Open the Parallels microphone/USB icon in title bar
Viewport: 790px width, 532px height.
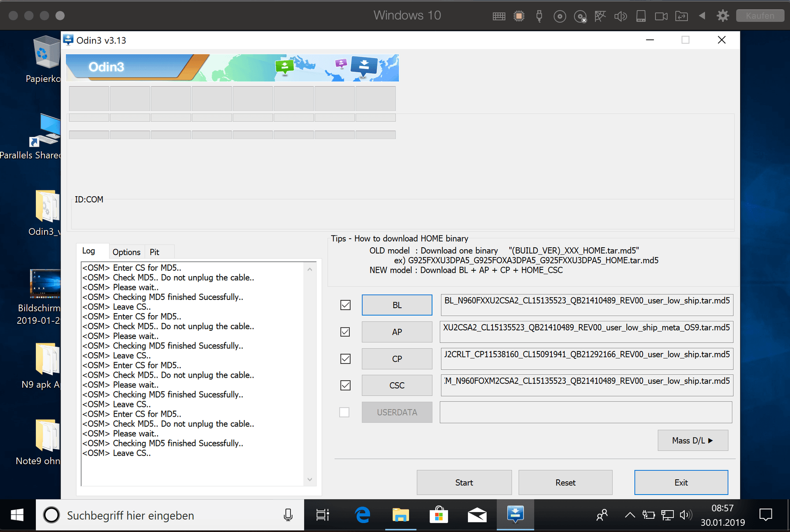pos(539,16)
